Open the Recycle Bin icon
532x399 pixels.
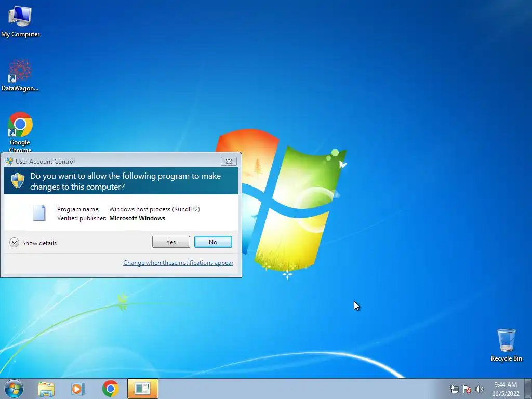point(506,345)
